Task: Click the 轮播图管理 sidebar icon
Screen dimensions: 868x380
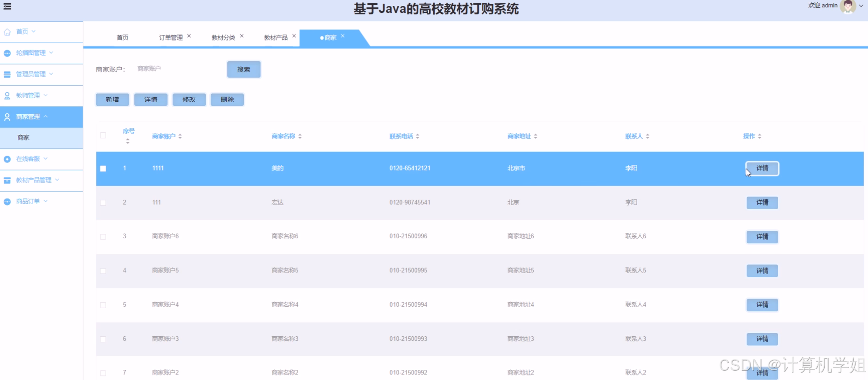Action: tap(7, 53)
